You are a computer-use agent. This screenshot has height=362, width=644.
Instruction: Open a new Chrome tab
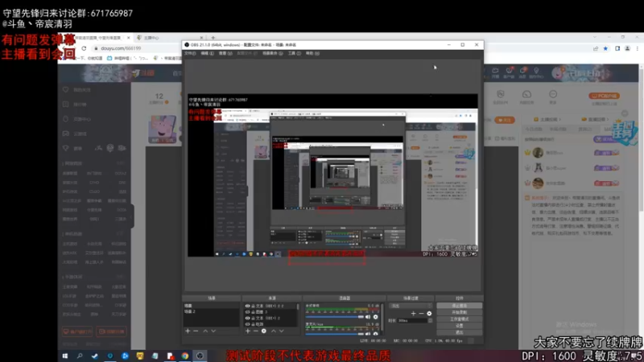(x=213, y=38)
